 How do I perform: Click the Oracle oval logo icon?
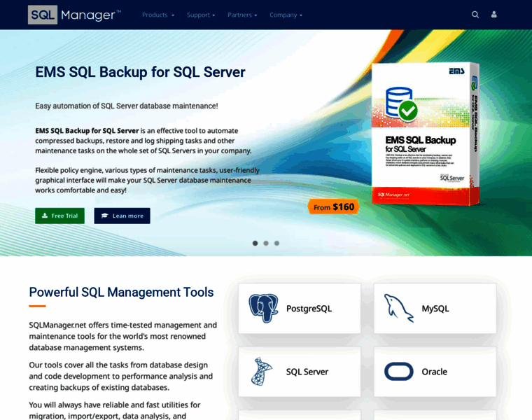point(399,372)
